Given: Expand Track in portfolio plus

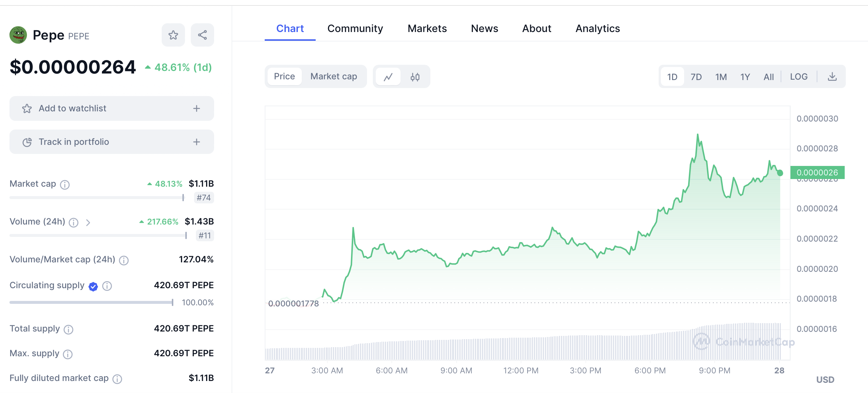Looking at the screenshot, I should [x=197, y=142].
